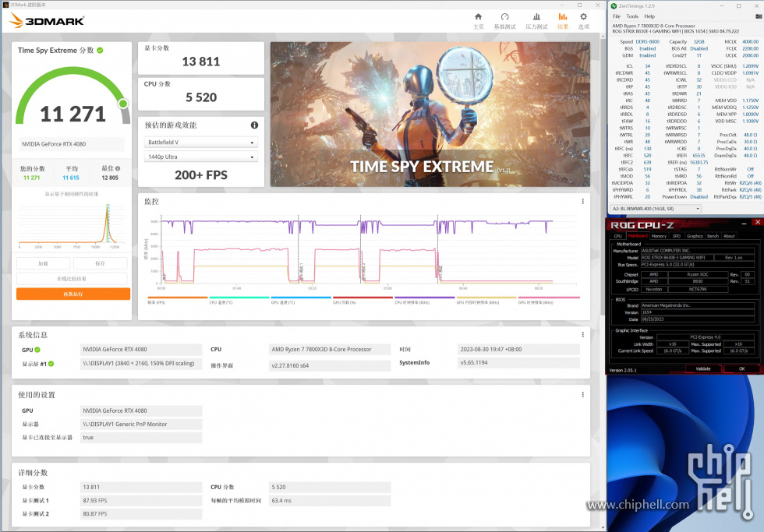Click the GPU 温度 blue legend bar
The width and height of the screenshot is (764, 532).
(x=301, y=298)
